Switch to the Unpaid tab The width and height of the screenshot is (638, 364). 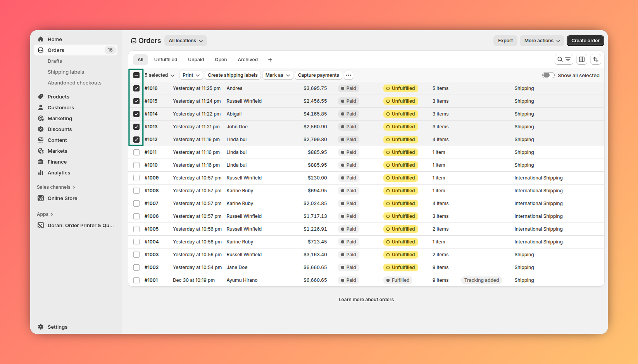pyautogui.click(x=196, y=60)
